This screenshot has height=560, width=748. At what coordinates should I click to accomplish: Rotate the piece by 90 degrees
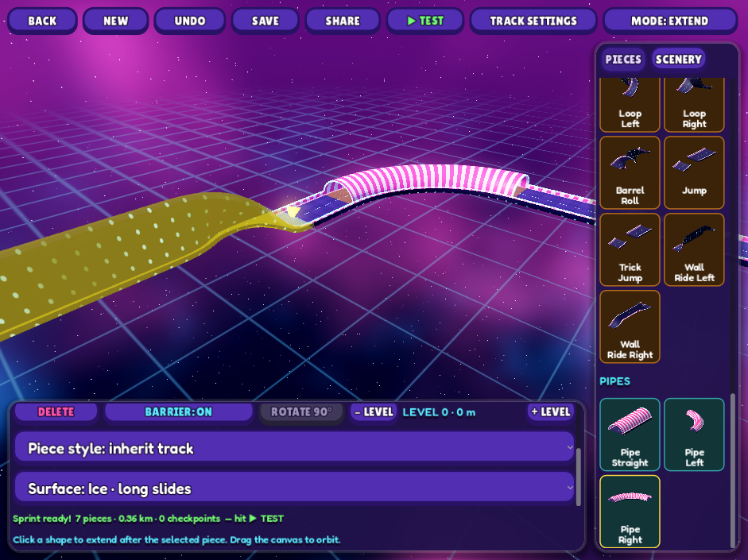coord(301,411)
